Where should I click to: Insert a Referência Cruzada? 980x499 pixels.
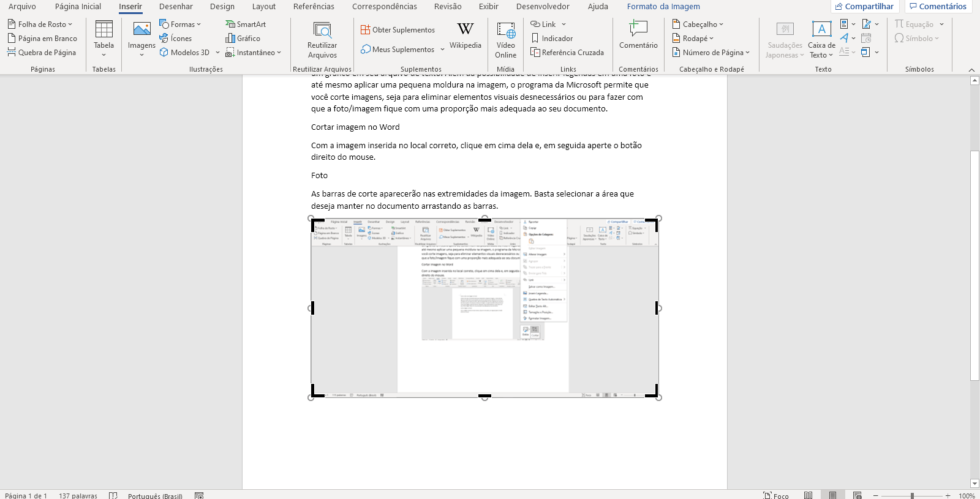point(567,53)
